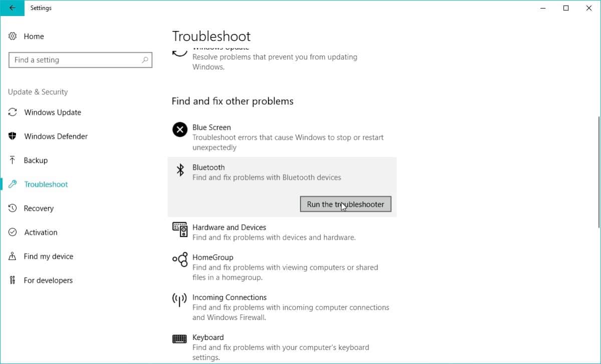601x364 pixels.
Task: Click the Bluetooth symbol icon
Action: tap(180, 170)
